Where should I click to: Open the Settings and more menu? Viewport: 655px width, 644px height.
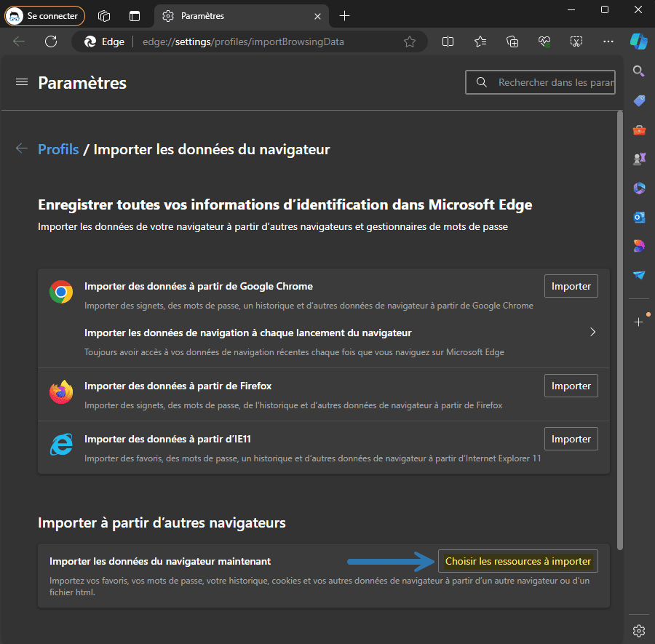[608, 41]
